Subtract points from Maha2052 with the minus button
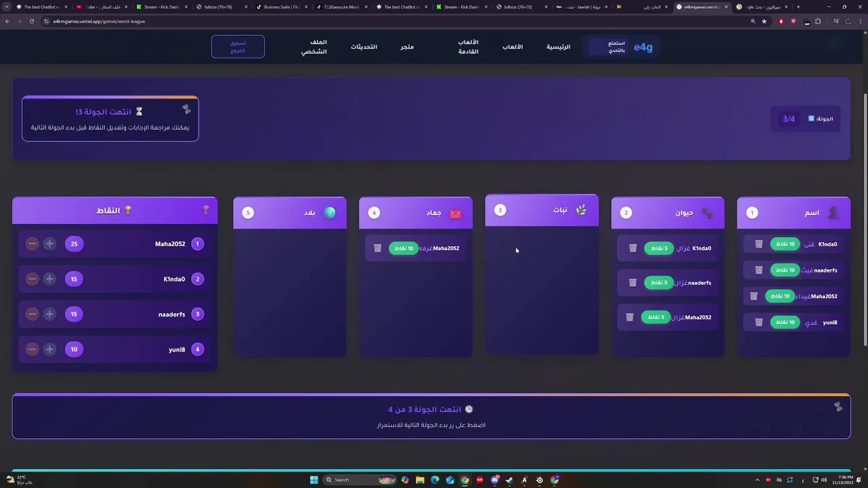Viewport: 868px width, 488px height. coord(32,244)
